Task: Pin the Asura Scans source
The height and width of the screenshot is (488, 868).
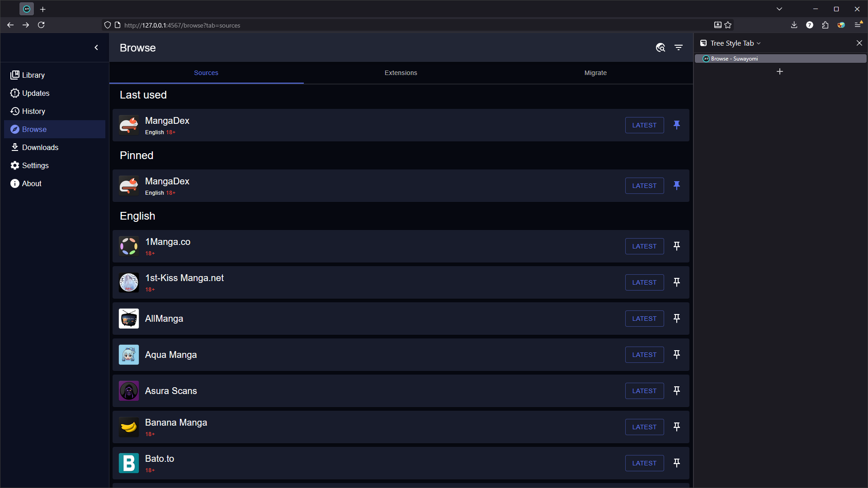Action: click(x=677, y=391)
